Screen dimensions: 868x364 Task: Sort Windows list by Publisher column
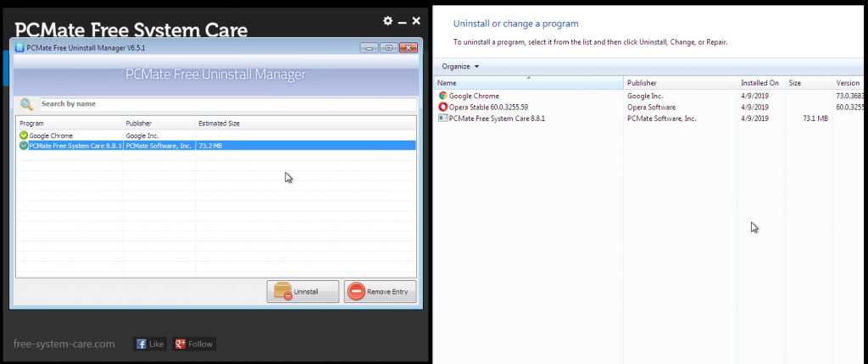pyautogui.click(x=681, y=83)
